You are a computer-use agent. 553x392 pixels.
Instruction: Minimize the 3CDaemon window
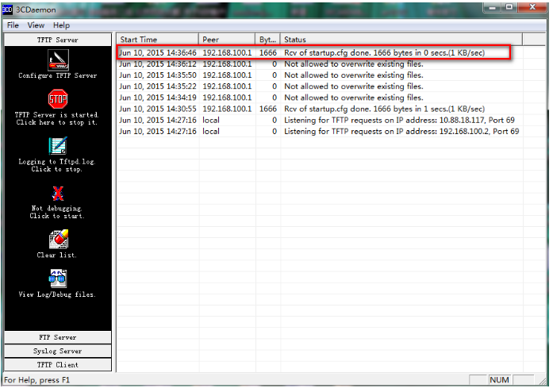click(493, 7)
